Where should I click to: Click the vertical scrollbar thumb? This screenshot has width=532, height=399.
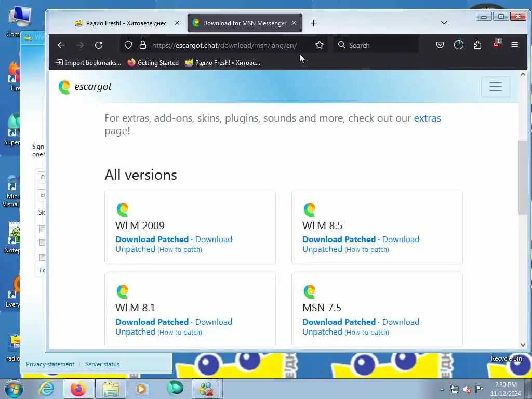pyautogui.click(x=523, y=177)
